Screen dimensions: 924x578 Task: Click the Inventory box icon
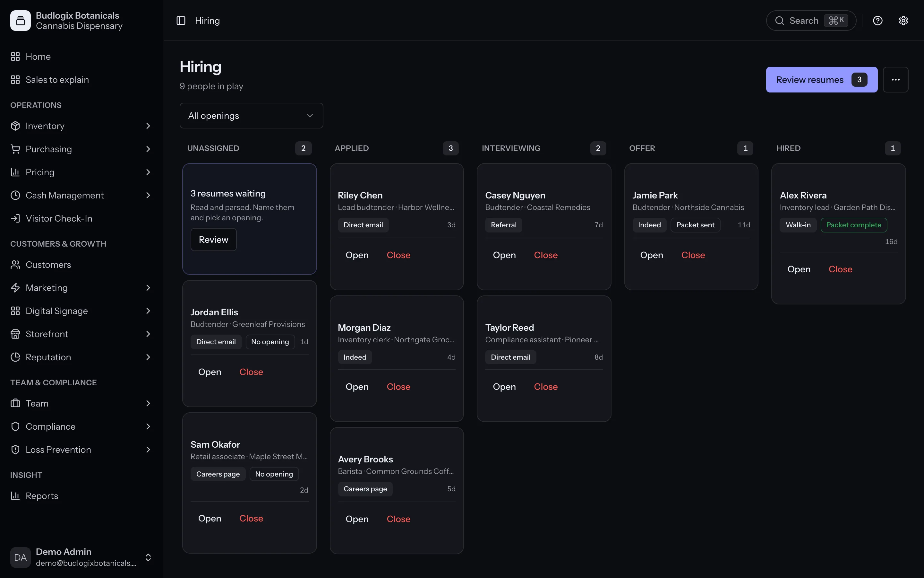[15, 126]
